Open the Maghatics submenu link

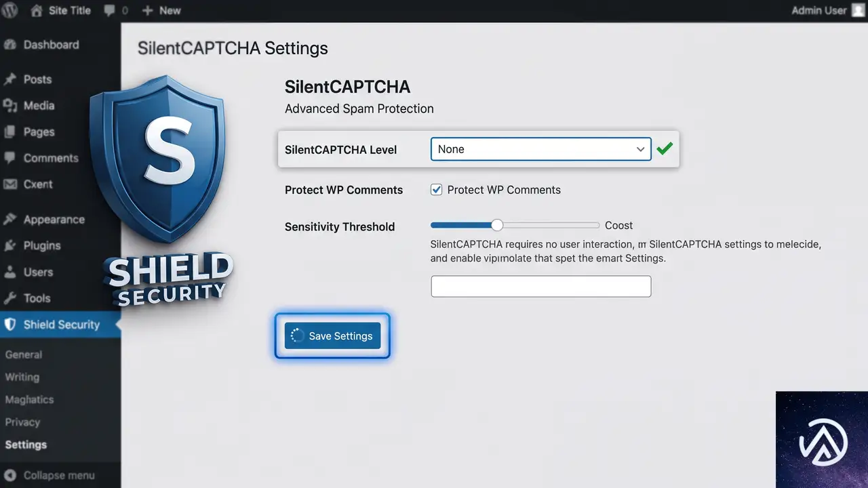tap(29, 399)
